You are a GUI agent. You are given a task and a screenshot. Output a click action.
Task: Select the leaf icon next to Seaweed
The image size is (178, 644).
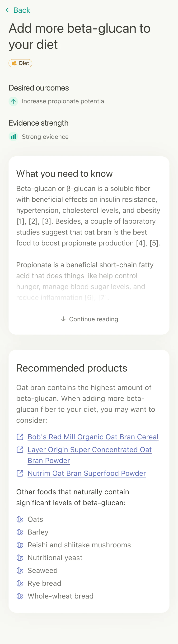pos(20,571)
